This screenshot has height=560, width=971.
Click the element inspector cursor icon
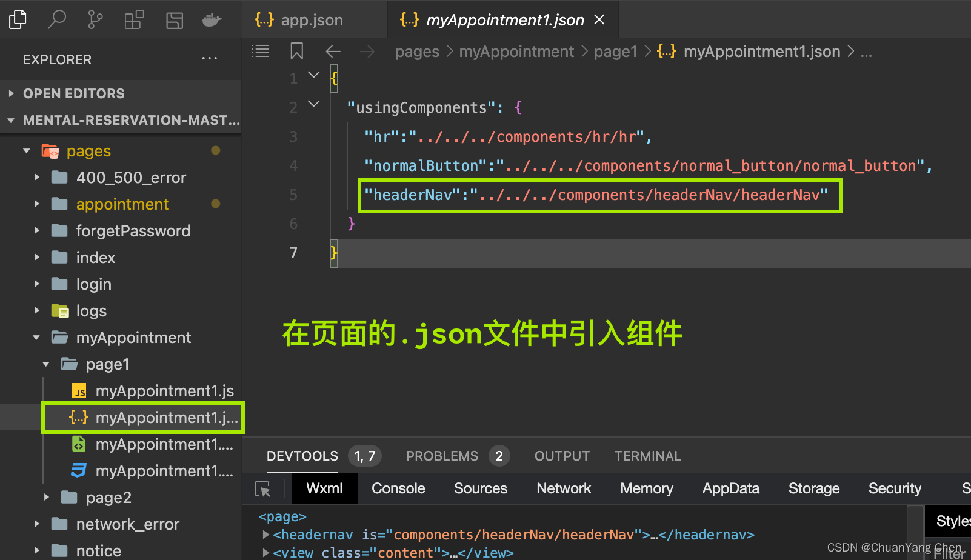[262, 489]
